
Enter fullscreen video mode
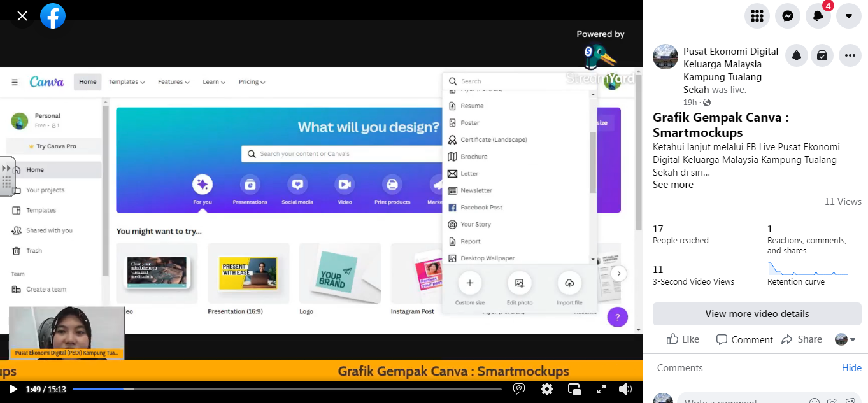click(x=601, y=389)
